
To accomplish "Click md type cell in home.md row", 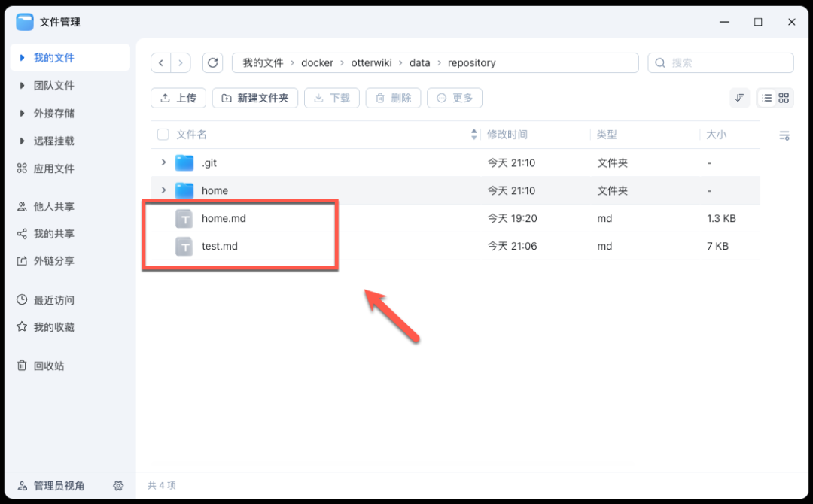I will click(604, 219).
